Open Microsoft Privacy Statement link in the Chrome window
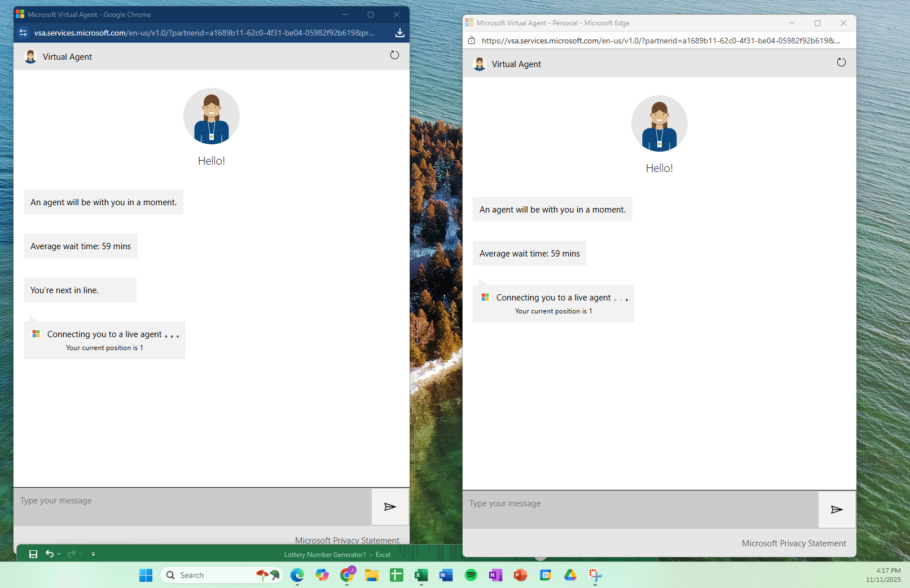The width and height of the screenshot is (910, 588). (x=347, y=540)
